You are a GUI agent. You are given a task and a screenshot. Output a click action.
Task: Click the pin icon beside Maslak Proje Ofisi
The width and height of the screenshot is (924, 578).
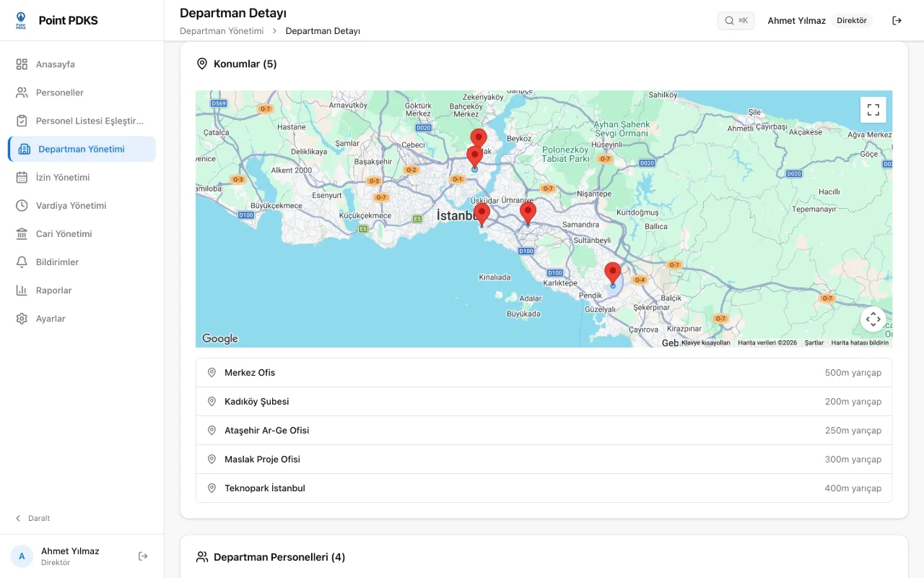click(x=212, y=460)
